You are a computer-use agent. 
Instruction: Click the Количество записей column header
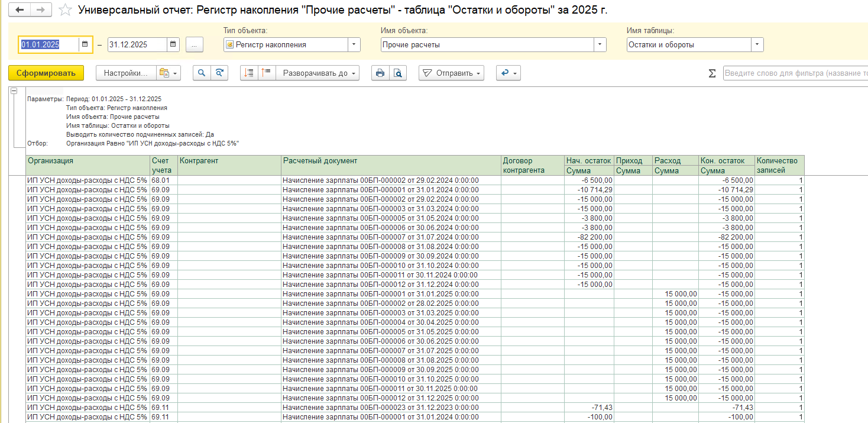(780, 165)
